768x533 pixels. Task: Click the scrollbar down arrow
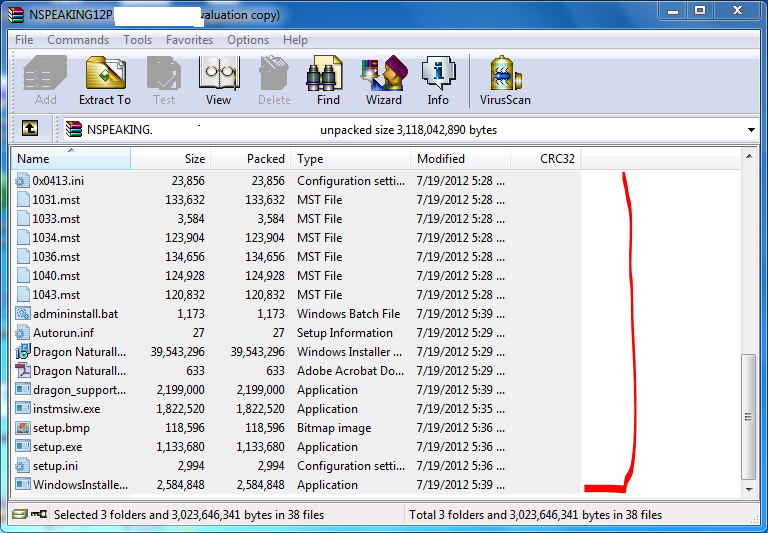coord(748,489)
